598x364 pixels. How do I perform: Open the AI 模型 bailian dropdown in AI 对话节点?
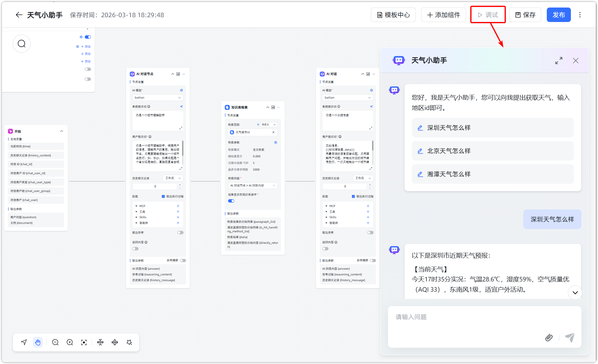pos(158,98)
